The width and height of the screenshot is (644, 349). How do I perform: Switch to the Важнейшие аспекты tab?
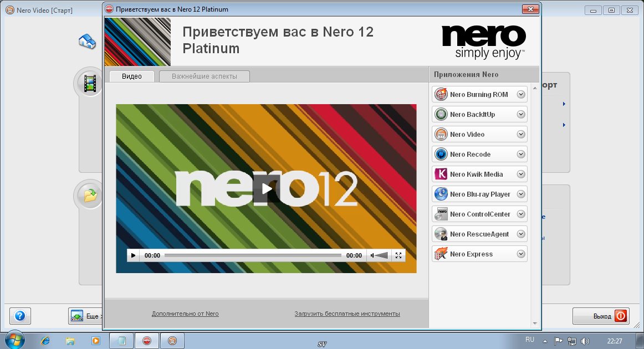[x=204, y=76]
